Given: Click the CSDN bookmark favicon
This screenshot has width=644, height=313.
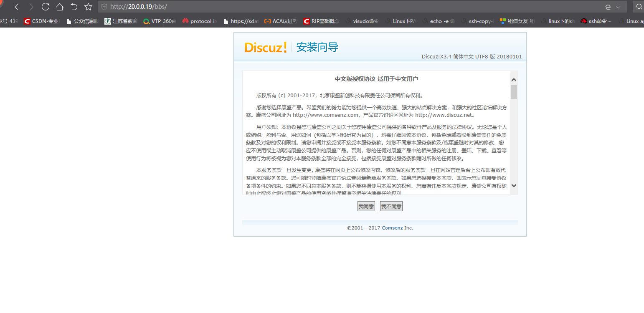Looking at the screenshot, I should 26,21.
